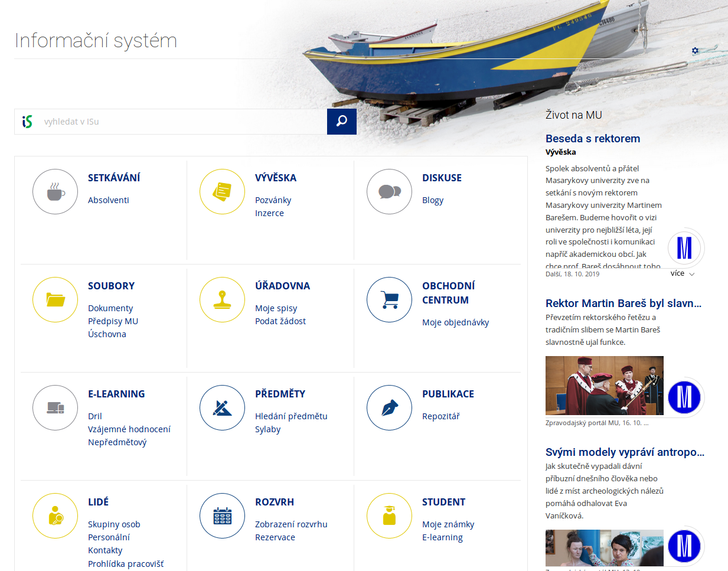
Task: Open the settings gear icon
Action: click(x=695, y=51)
